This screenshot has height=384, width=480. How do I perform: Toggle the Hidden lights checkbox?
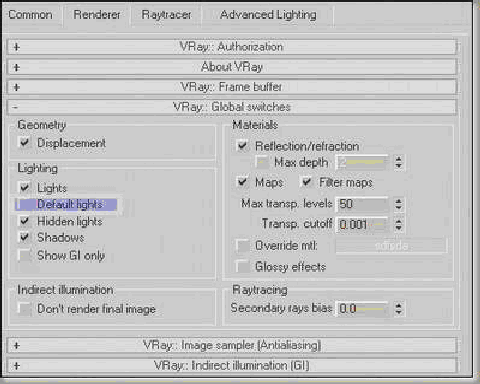tap(25, 221)
